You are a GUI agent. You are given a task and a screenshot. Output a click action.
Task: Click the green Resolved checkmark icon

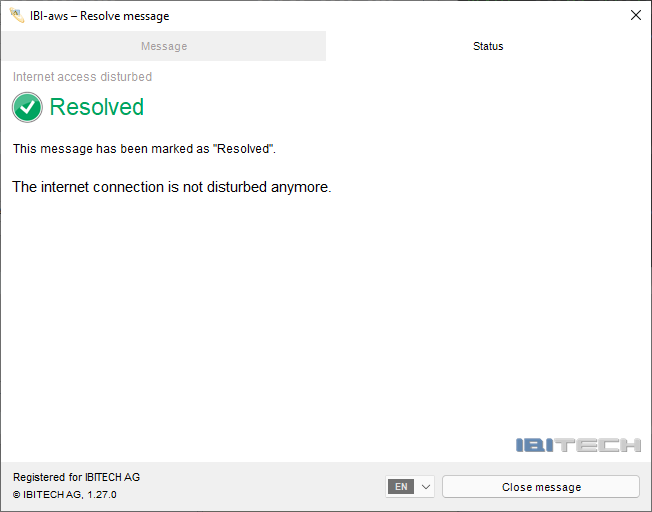tap(27, 107)
